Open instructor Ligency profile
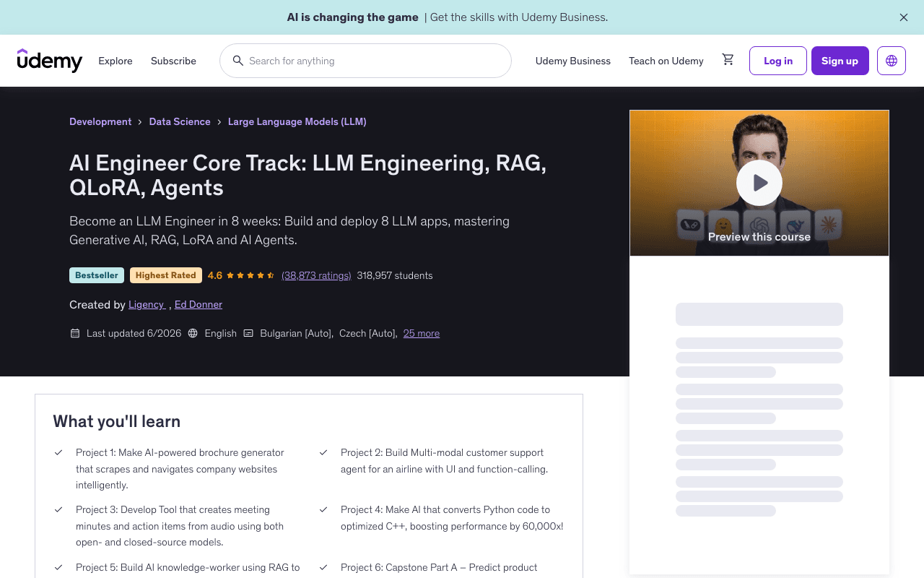This screenshot has width=924, height=578. tap(147, 305)
